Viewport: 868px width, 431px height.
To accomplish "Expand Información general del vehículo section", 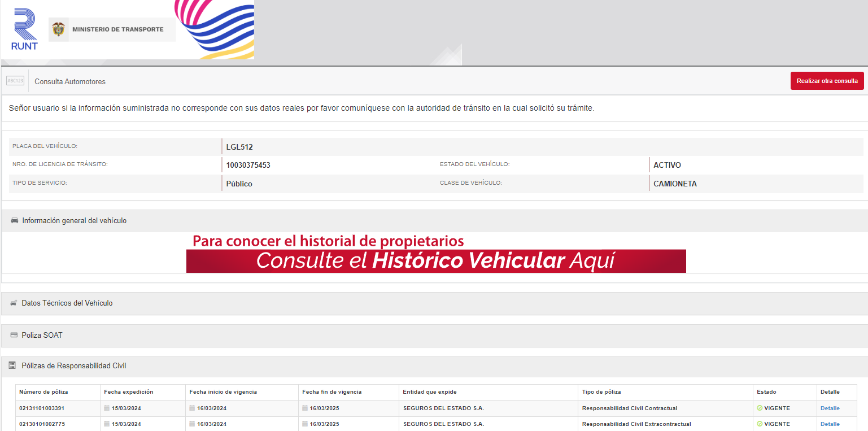I will click(x=75, y=220).
